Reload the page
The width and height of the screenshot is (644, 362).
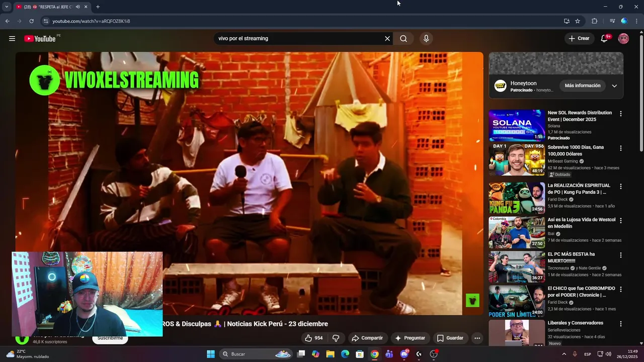coord(31,21)
